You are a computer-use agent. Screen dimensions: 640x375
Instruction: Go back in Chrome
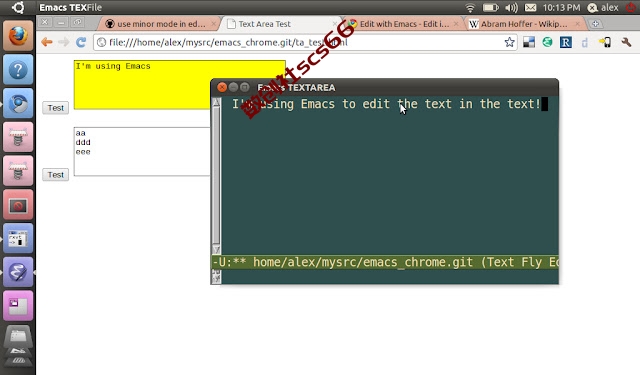(x=47, y=42)
